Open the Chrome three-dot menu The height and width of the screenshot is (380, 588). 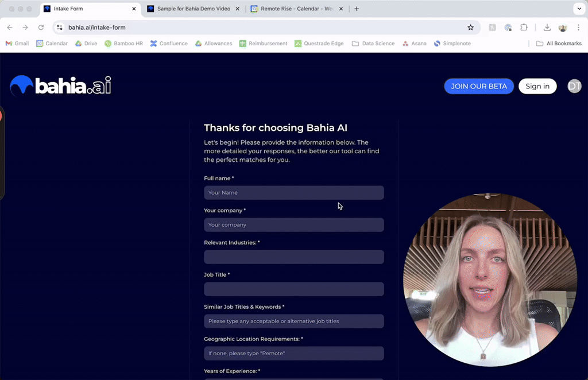(x=578, y=28)
